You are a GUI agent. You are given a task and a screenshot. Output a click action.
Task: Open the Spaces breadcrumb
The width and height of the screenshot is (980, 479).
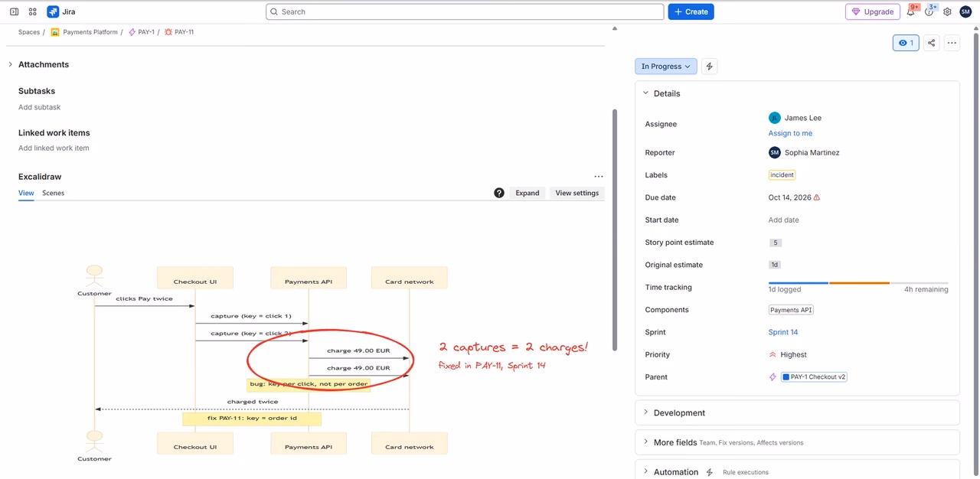[29, 32]
